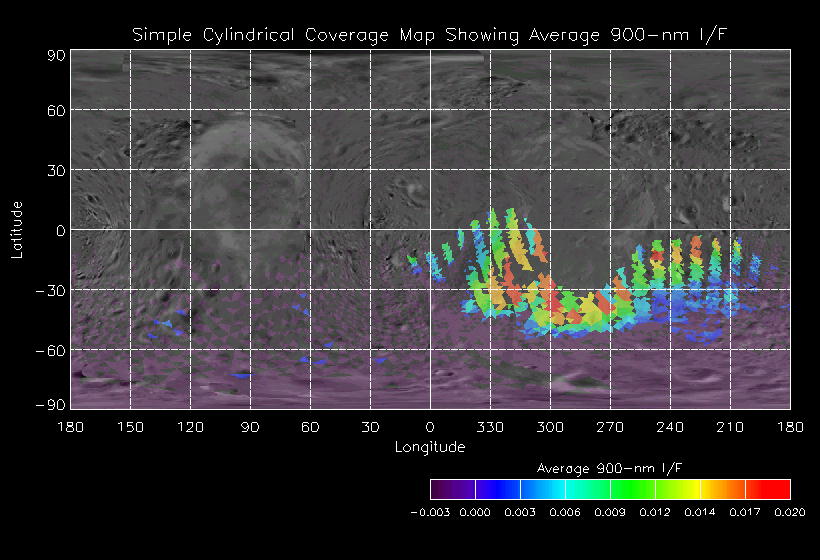
Task: Click longitude tick label 60
Action: coord(310,427)
